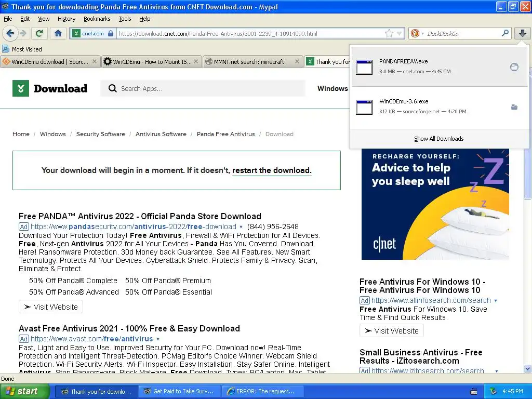Follow the Security Software breadcrumb
The image size is (532, 399).
tap(100, 134)
